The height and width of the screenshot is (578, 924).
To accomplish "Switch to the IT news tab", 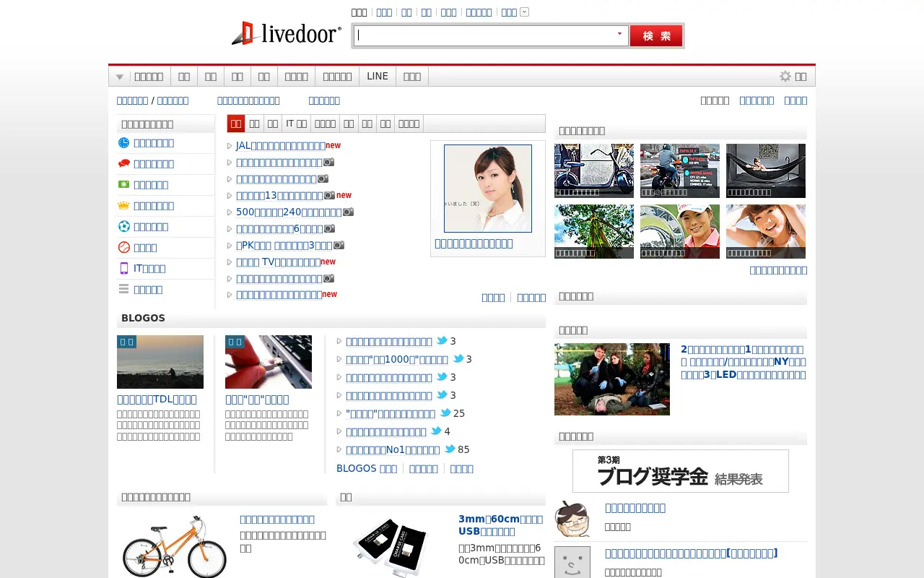I will click(x=296, y=124).
